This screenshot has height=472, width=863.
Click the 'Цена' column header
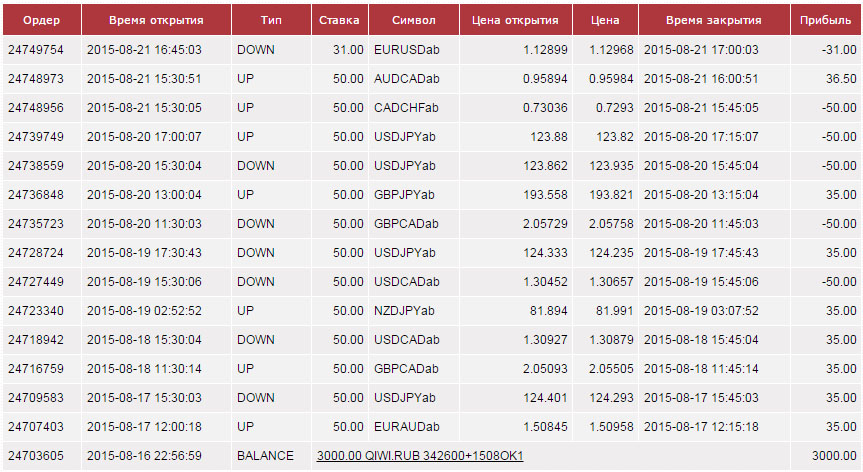[605, 20]
